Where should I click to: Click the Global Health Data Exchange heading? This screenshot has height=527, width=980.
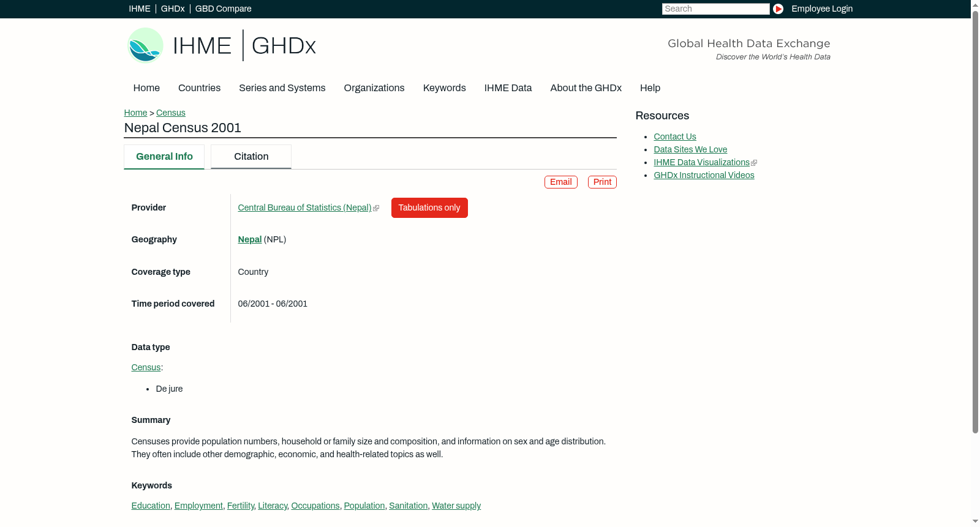(x=748, y=43)
